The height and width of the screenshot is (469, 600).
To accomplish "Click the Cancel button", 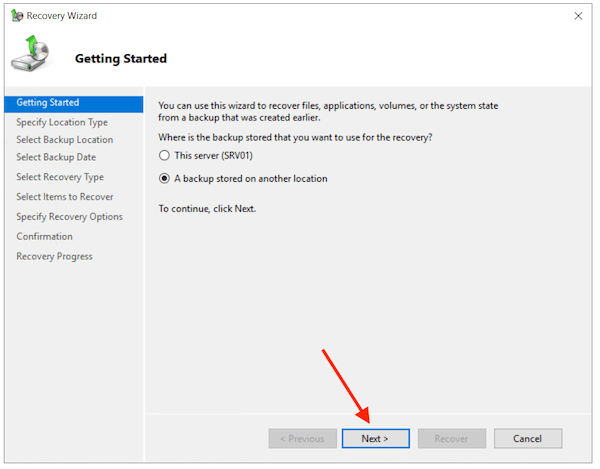I will (x=527, y=439).
